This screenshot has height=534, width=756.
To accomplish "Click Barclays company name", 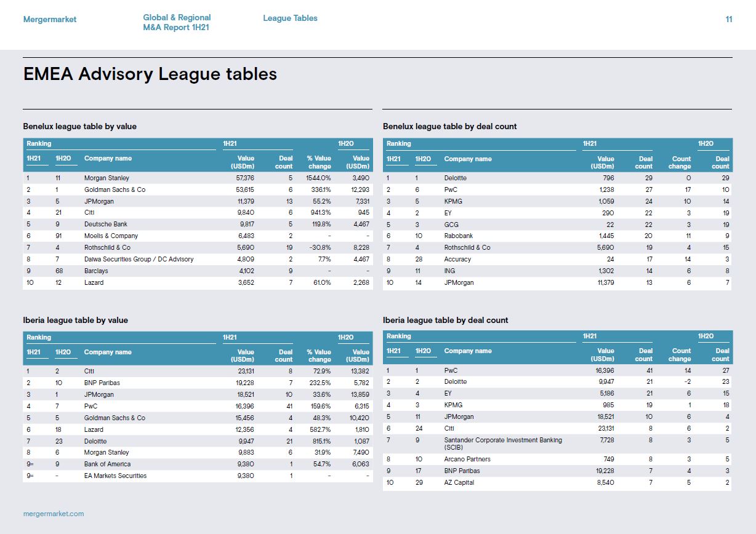I will pos(96,271).
